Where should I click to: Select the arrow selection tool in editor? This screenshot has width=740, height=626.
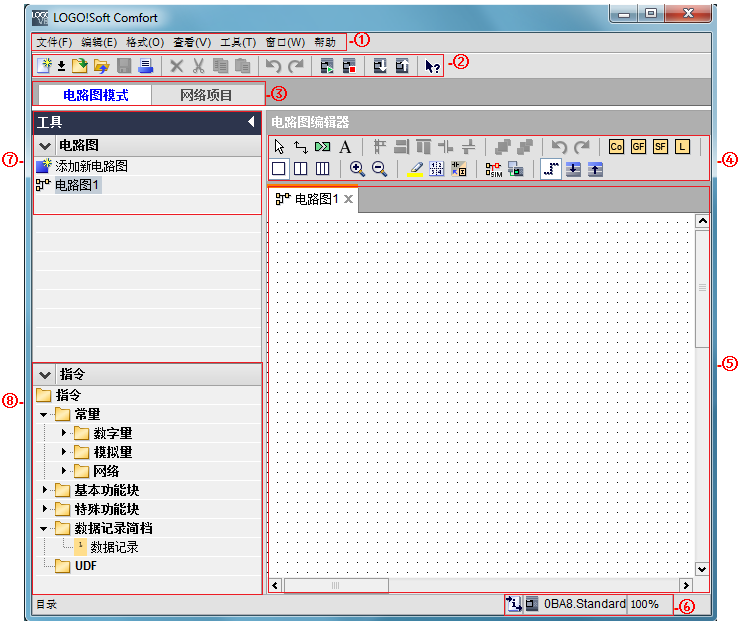[279, 147]
